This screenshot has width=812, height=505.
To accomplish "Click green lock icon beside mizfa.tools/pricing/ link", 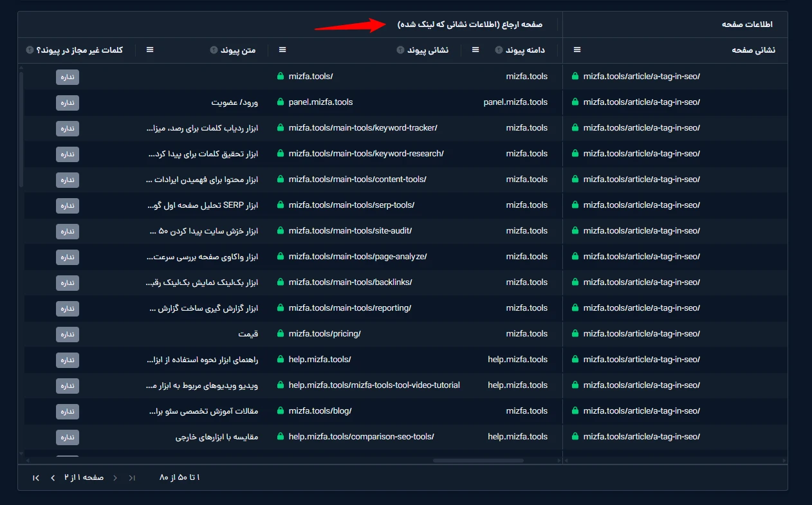I will coord(280,333).
